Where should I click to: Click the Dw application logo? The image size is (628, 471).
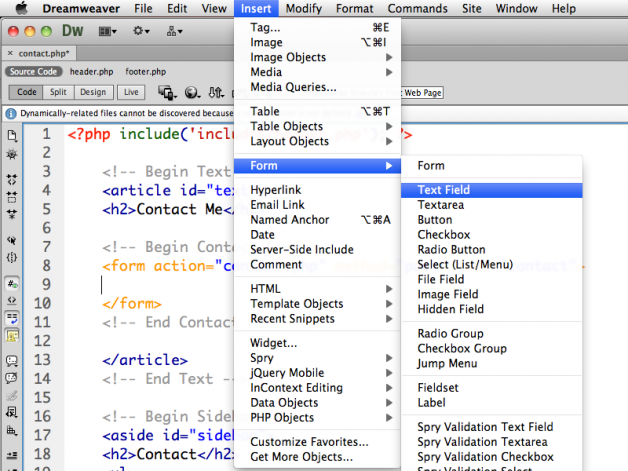[72, 31]
